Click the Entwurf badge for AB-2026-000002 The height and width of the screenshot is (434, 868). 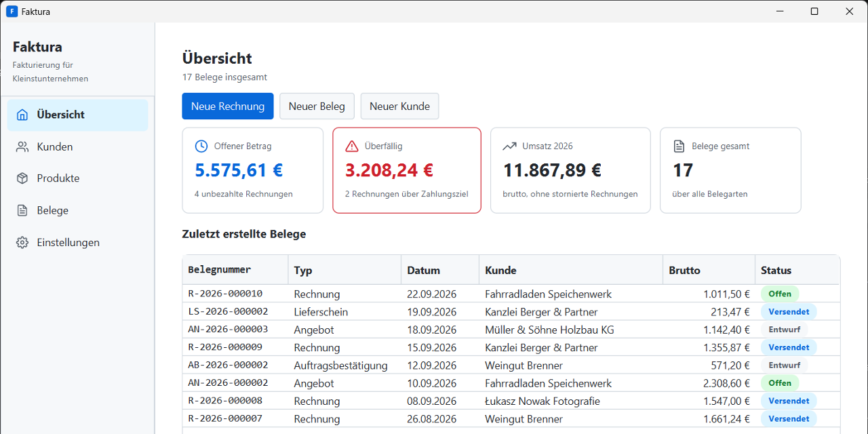(x=785, y=365)
